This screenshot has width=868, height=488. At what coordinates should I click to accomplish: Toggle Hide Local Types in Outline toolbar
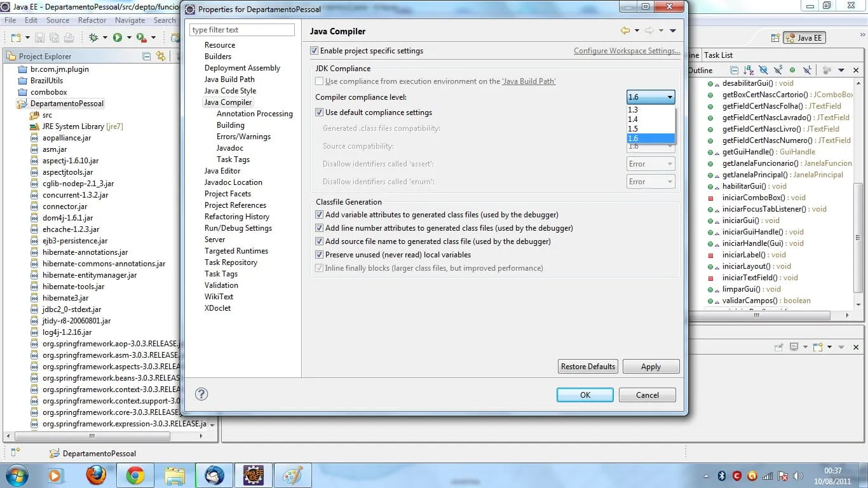click(807, 70)
